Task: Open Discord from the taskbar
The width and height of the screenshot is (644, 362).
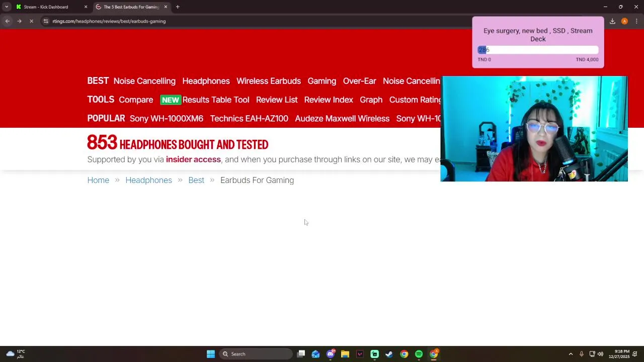Action: [331, 354]
